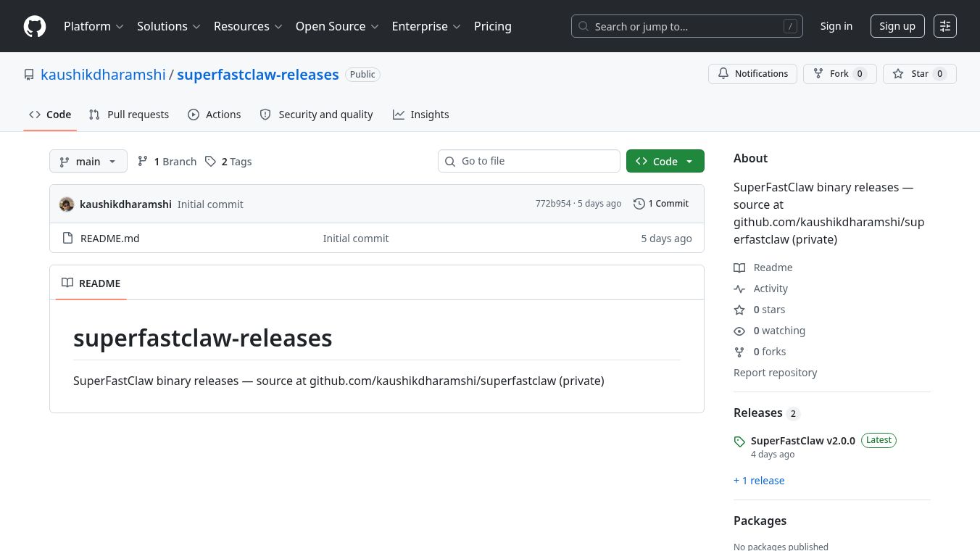
Task: Open the Readme link in About
Action: (x=763, y=268)
